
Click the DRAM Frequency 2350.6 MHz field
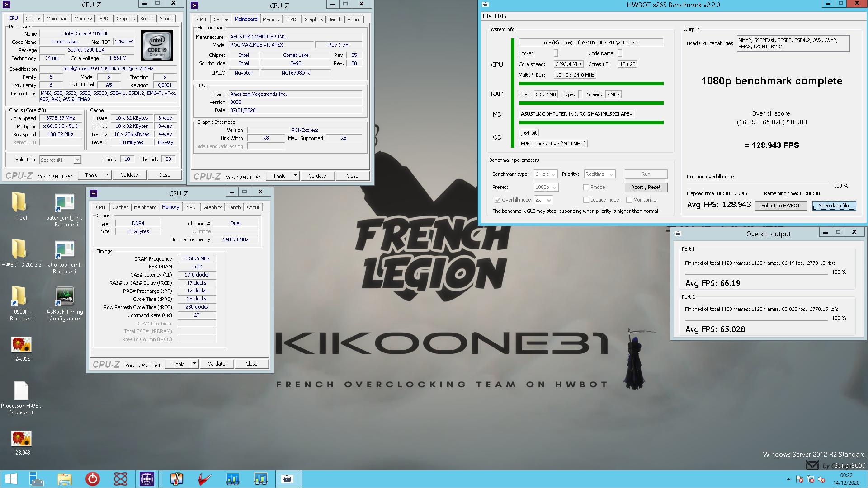pos(197,258)
